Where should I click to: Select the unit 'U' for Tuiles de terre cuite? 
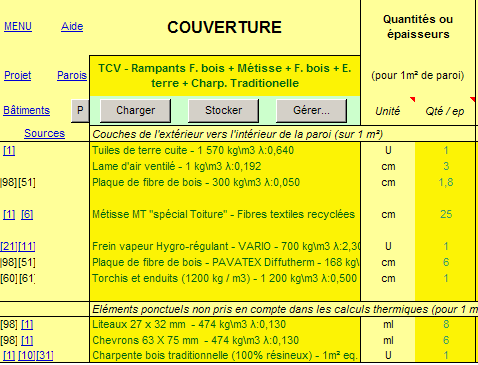click(x=388, y=150)
